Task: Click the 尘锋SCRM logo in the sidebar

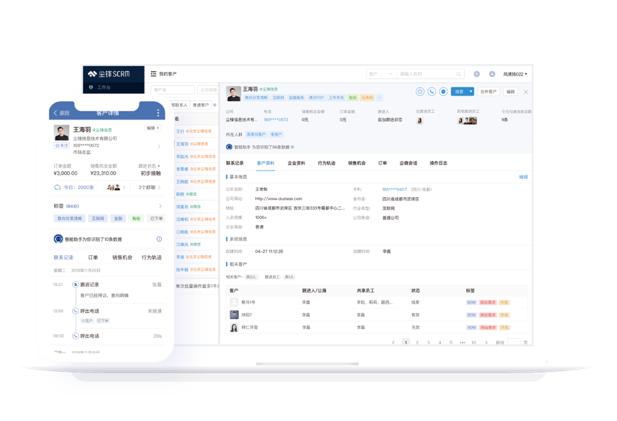Action: tap(109, 74)
